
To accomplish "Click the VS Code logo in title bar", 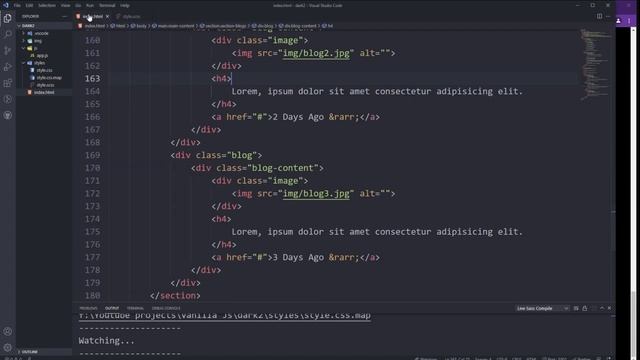I will point(5,5).
